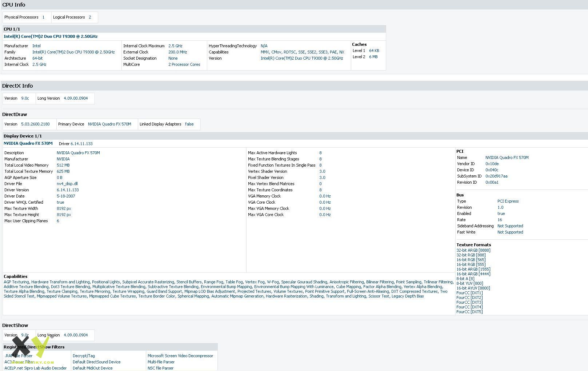The image size is (588, 371).
Task: Select texture format "32-bit ARGB [8888]"
Action: click(x=473, y=250)
